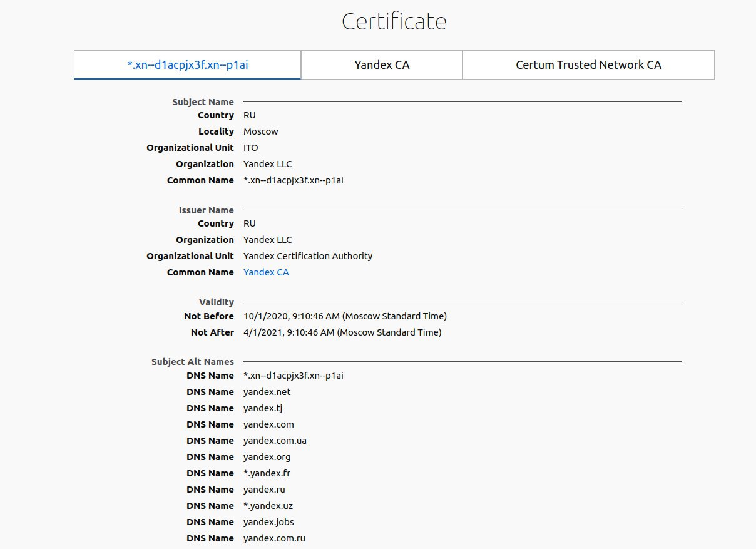Click the Locality label
This screenshot has height=549, width=756.
pyautogui.click(x=216, y=131)
